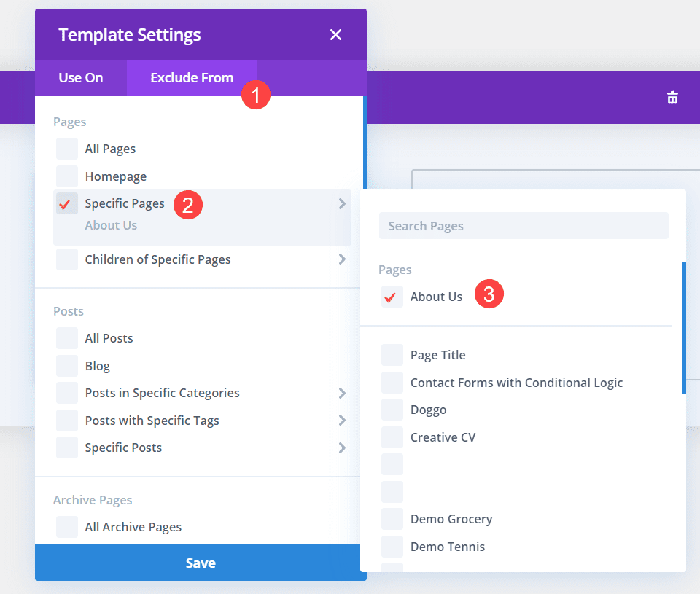
Task: Expand Posts with Specific Tags arrow
Action: [342, 421]
